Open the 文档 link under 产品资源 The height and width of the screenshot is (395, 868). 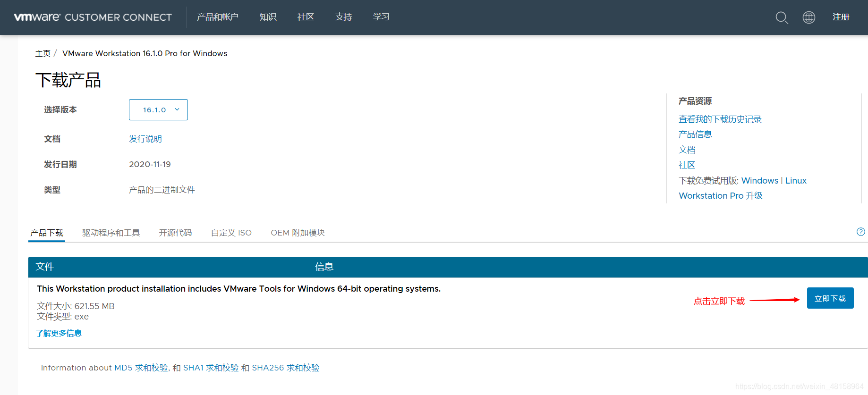pos(687,150)
